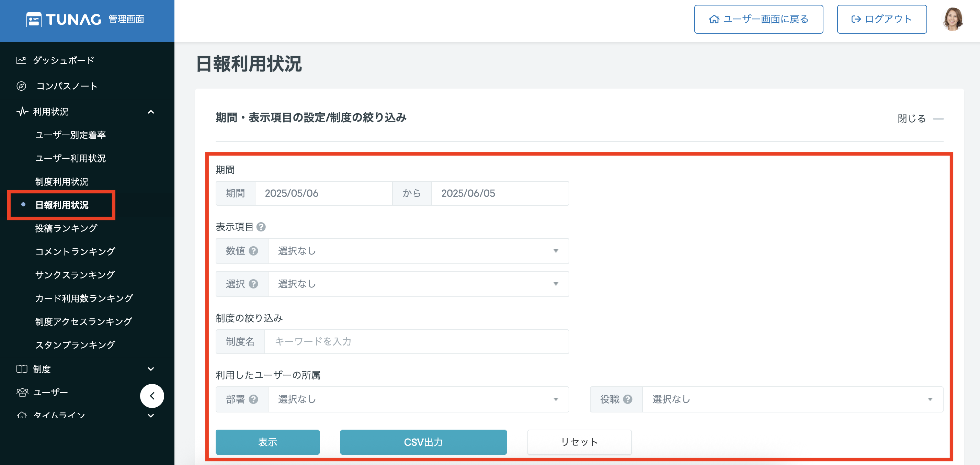980x465 pixels.
Task: Click help icon beside 役職 label
Action: click(628, 399)
